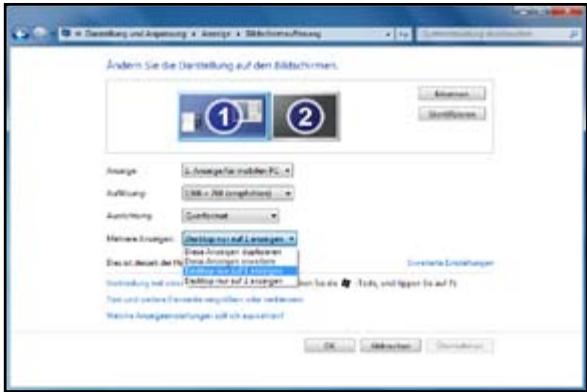Open the Erweiterte Einstellungen link
The image size is (587, 392).
pyautogui.click(x=450, y=263)
